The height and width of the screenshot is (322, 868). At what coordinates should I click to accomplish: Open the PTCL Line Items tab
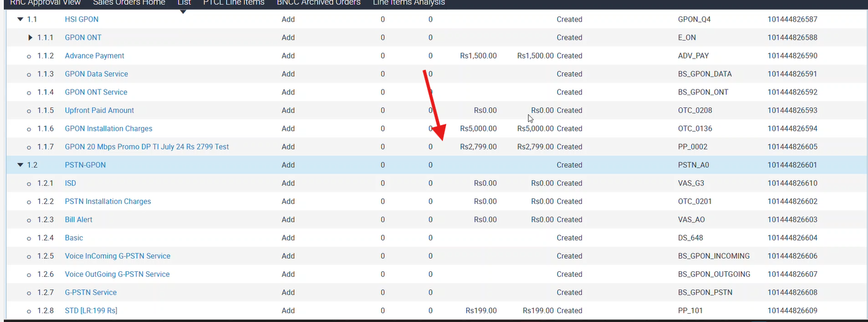click(x=233, y=3)
